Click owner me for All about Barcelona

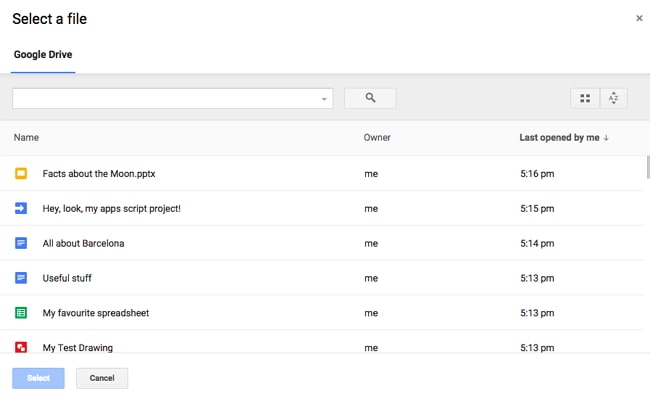(x=371, y=244)
